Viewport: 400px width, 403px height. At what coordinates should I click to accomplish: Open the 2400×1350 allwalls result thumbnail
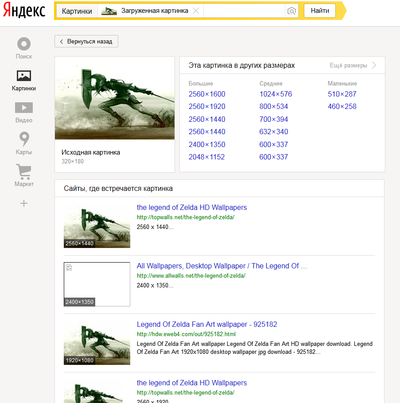coord(97,284)
